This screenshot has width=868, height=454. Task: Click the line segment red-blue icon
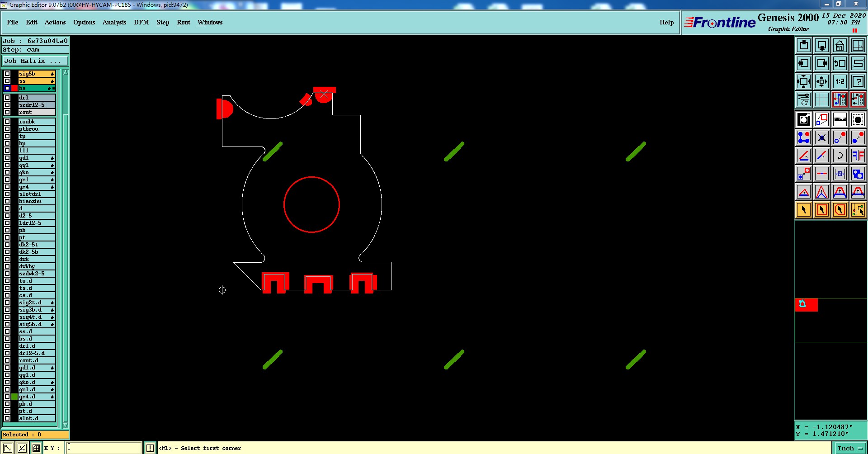click(x=822, y=174)
